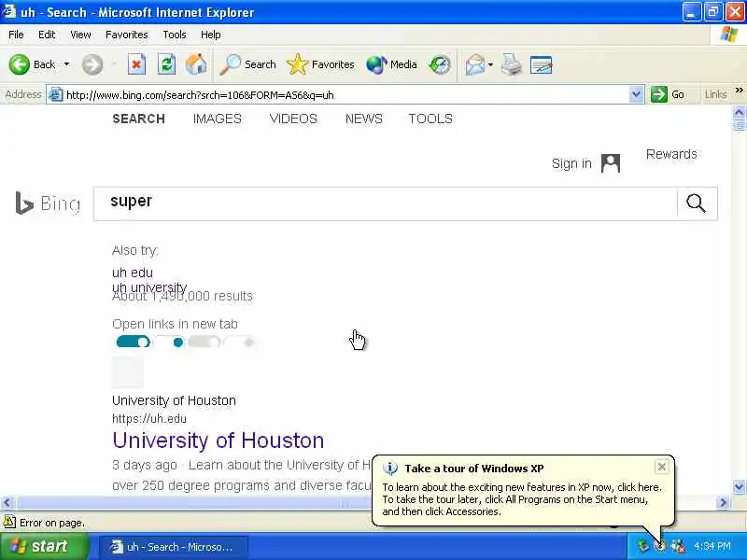Close the Windows XP tour balloon
The width and height of the screenshot is (747, 560).
click(x=662, y=467)
